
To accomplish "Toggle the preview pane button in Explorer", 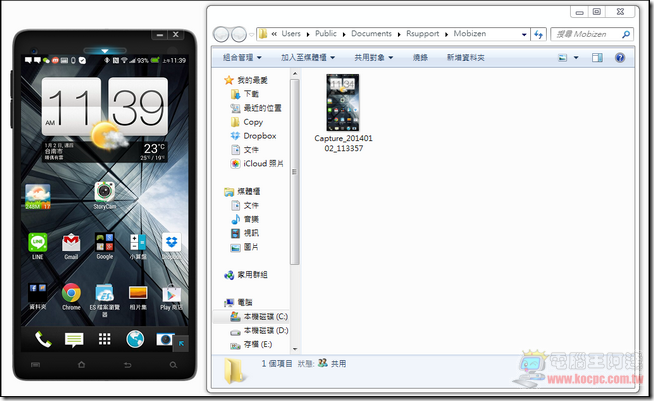I will pos(597,58).
